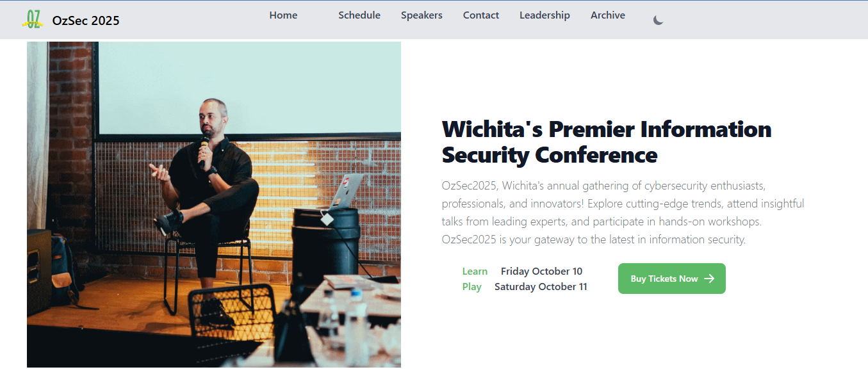Click the speaker photo on stage
This screenshot has height=381, width=868.
click(214, 204)
